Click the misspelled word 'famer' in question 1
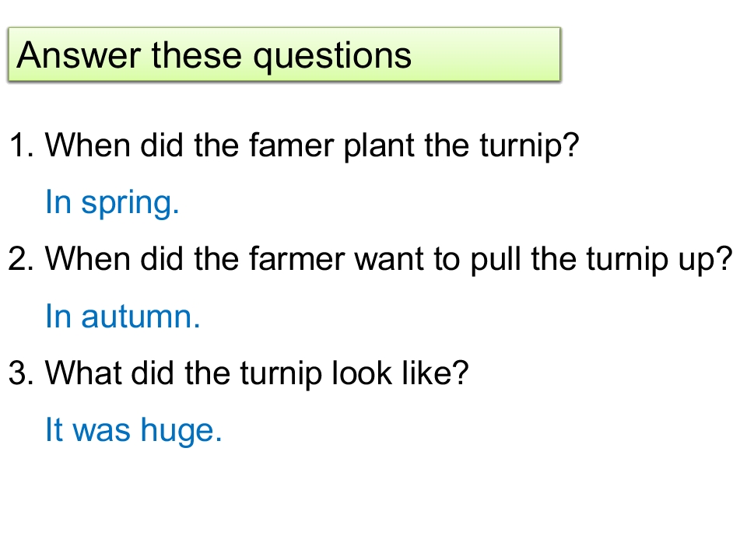 [291, 145]
